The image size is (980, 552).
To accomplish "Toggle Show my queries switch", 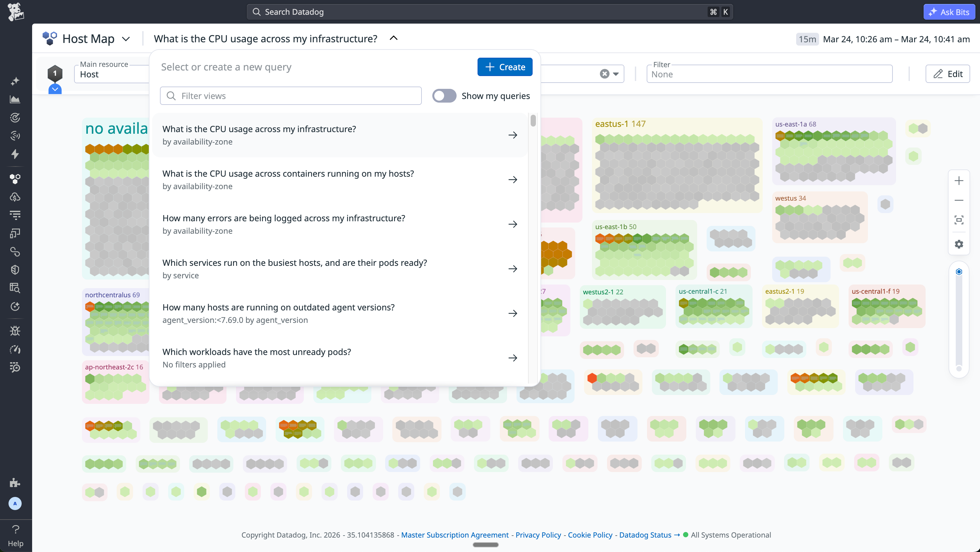I will coord(444,96).
